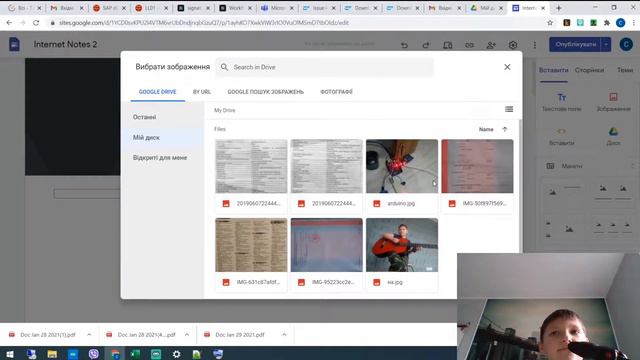This screenshot has height=360, width=640.
Task: Open Doc Jan 28 2021(4...pdf download
Action: coord(142,335)
